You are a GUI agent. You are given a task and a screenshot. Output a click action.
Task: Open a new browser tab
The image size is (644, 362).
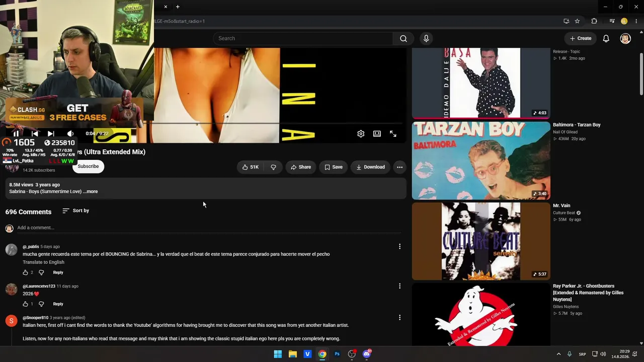point(178,7)
